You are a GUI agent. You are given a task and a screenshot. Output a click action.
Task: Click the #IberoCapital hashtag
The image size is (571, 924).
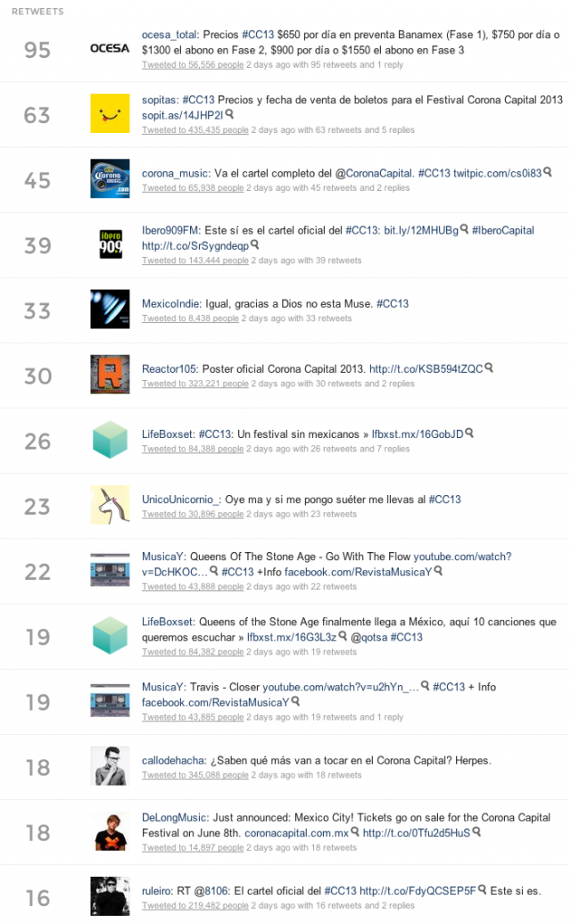pos(502,230)
